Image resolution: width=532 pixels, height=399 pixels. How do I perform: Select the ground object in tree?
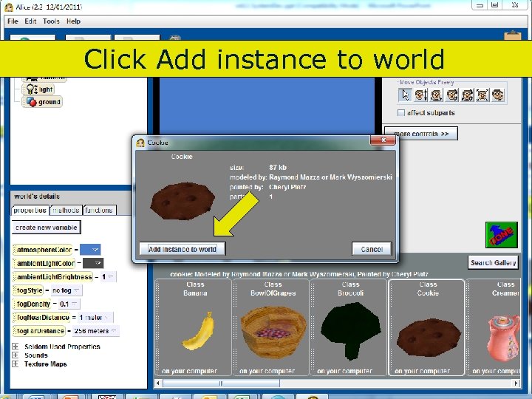click(x=42, y=102)
